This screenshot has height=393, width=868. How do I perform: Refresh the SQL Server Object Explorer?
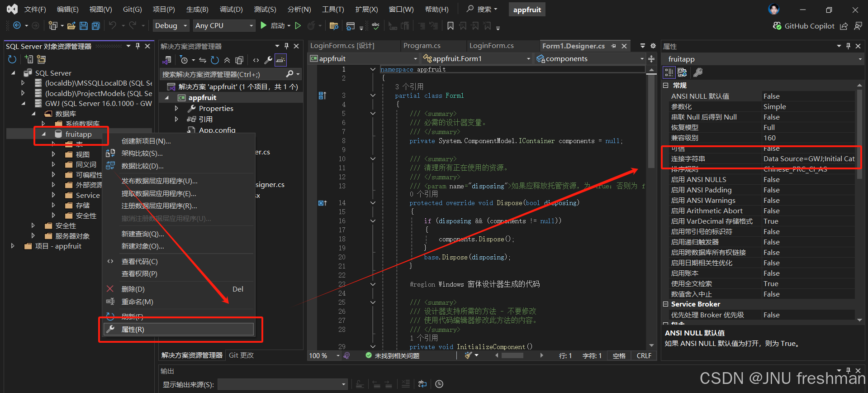tap(12, 59)
